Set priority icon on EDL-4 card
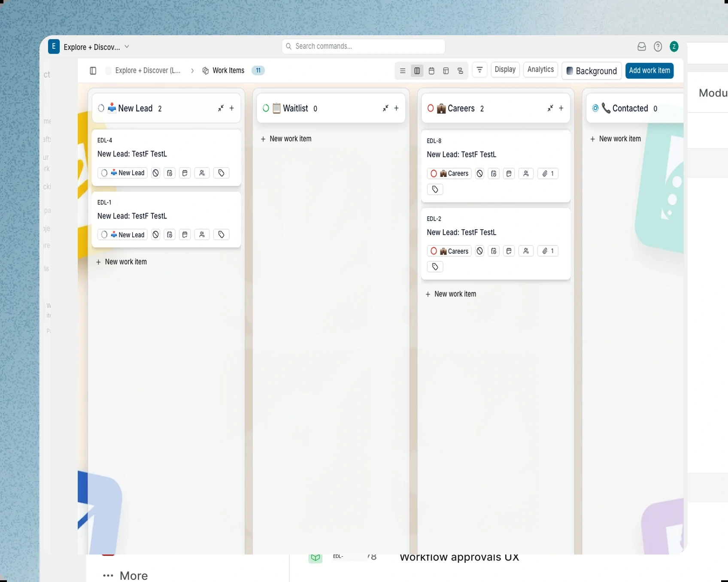This screenshot has height=582, width=728. pos(156,173)
